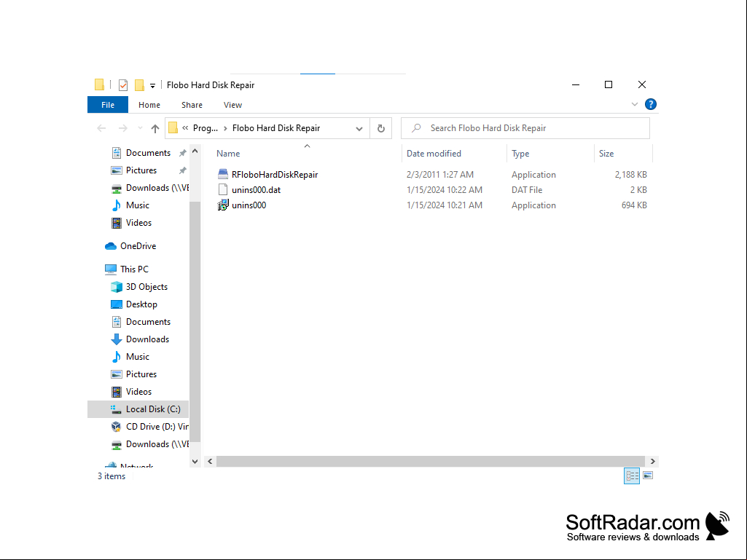
Task: Open Music in Quick access
Action: 137,205
